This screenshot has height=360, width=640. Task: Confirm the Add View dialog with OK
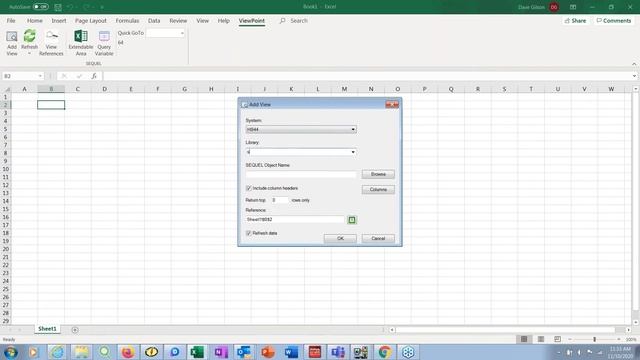(x=340, y=238)
